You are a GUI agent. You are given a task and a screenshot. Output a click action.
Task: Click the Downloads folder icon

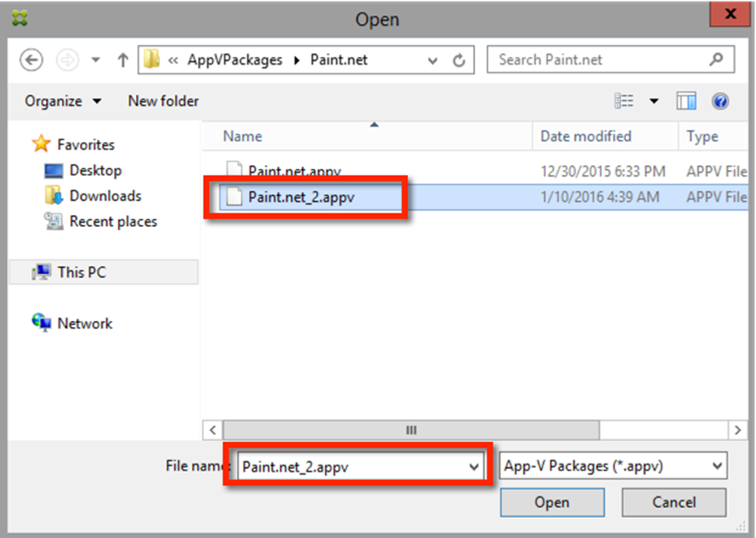[54, 195]
